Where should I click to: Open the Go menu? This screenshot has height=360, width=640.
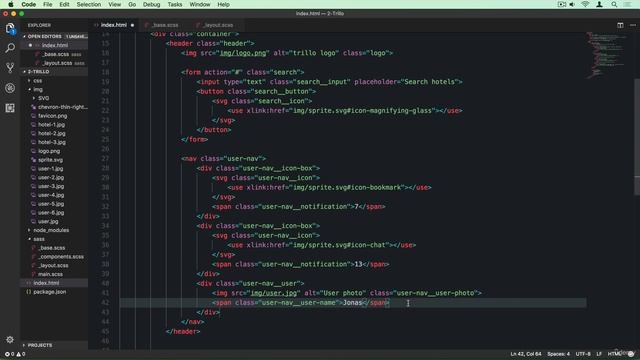pyautogui.click(x=132, y=4)
